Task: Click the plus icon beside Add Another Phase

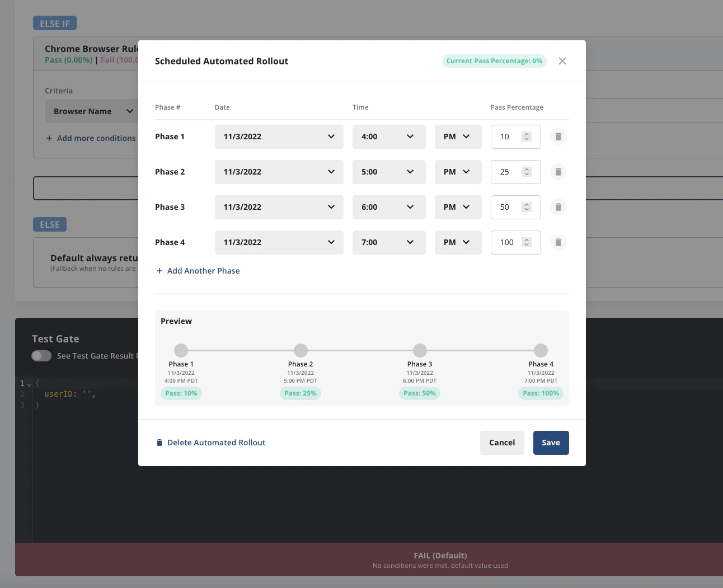Action: point(159,271)
